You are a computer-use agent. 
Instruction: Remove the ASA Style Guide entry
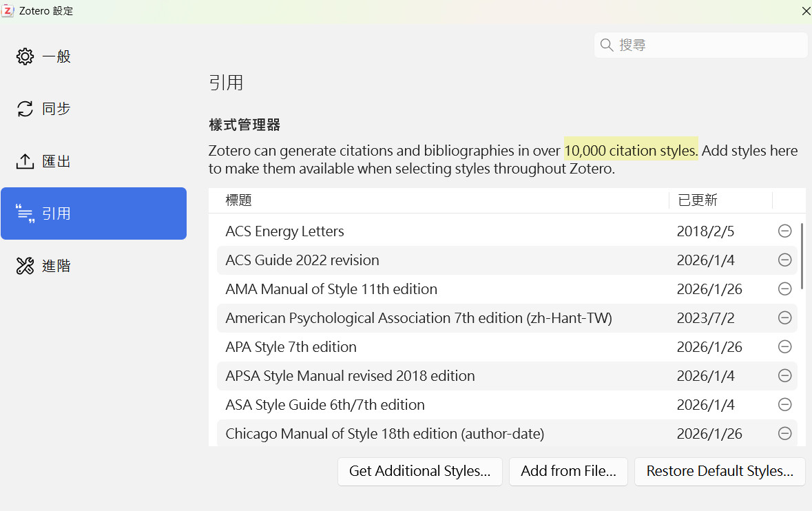point(784,405)
